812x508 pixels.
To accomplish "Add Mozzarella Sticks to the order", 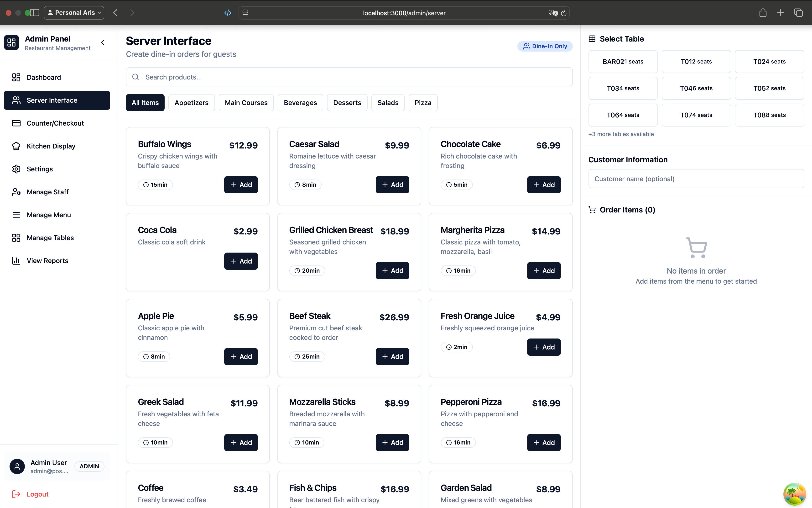I will pos(392,443).
